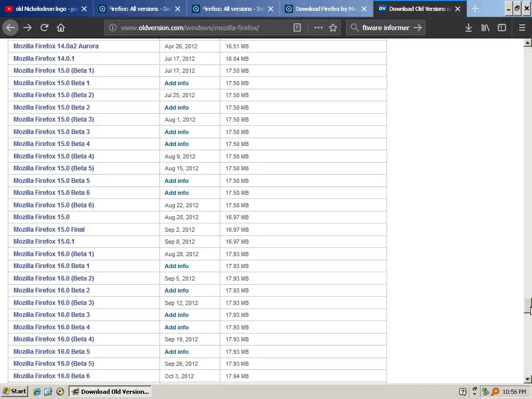Image resolution: width=532 pixels, height=399 pixels.
Task: Open Mozilla Firefox 14.0.1 link
Action: (x=44, y=58)
